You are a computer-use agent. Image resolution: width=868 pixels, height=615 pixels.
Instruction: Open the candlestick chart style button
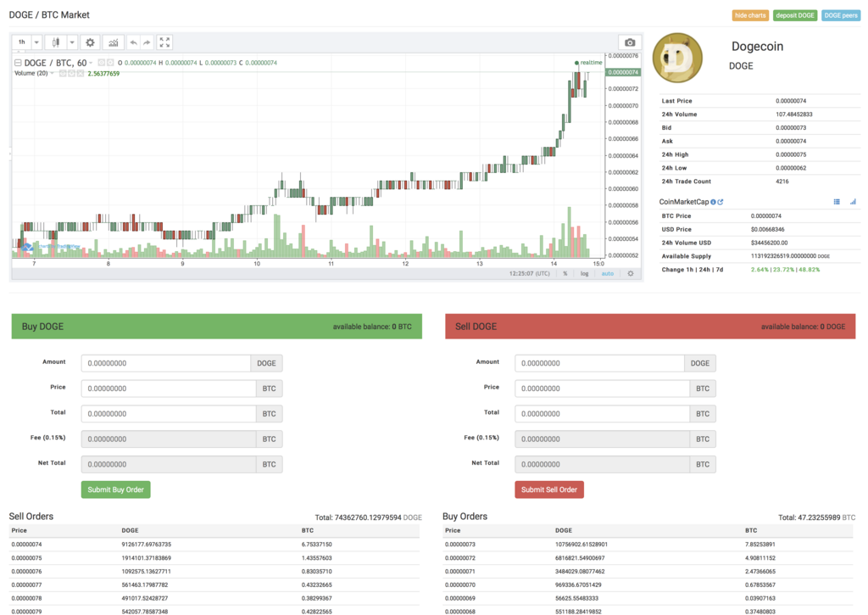(55, 42)
